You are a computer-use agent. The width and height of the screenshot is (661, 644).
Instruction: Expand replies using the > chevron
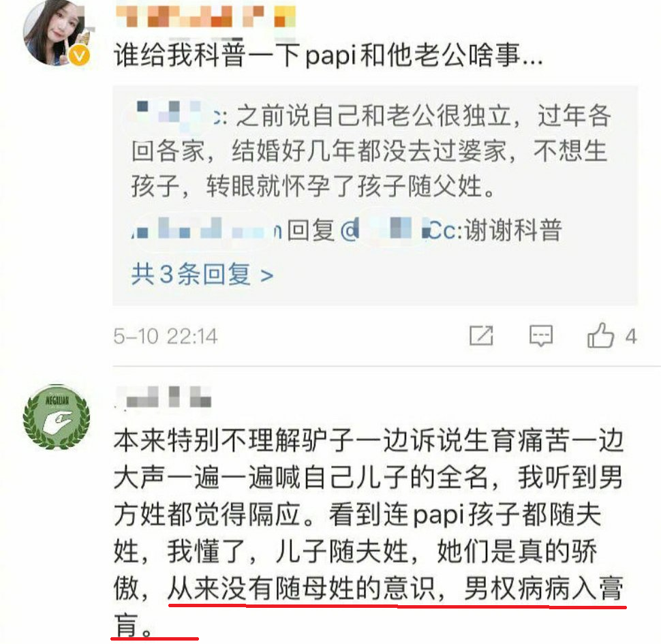pyautogui.click(x=267, y=276)
